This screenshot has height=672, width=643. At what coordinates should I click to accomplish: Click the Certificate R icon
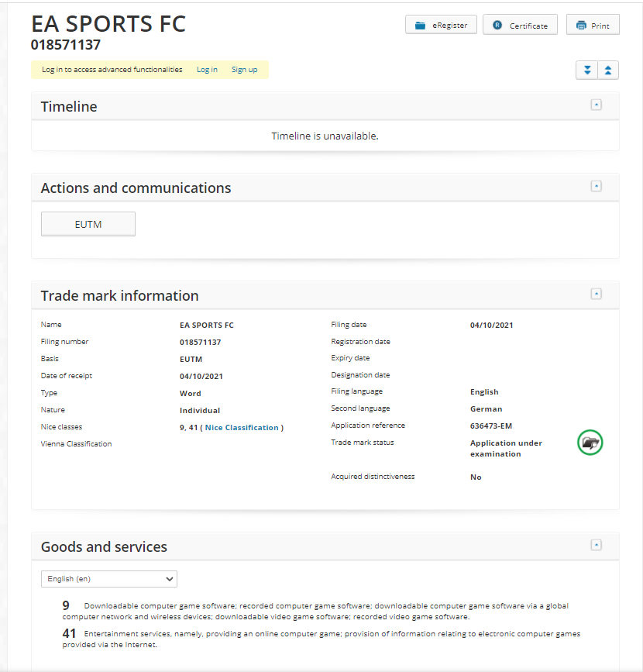[497, 26]
